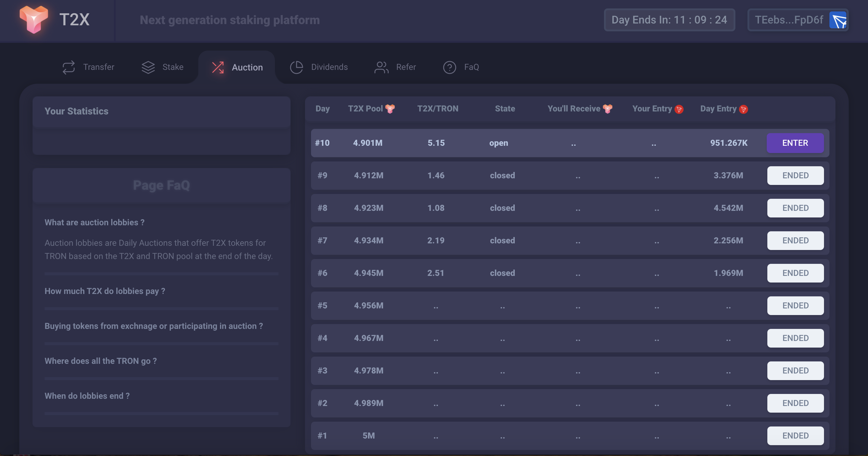
Task: Click the Stake layers icon
Action: (148, 67)
